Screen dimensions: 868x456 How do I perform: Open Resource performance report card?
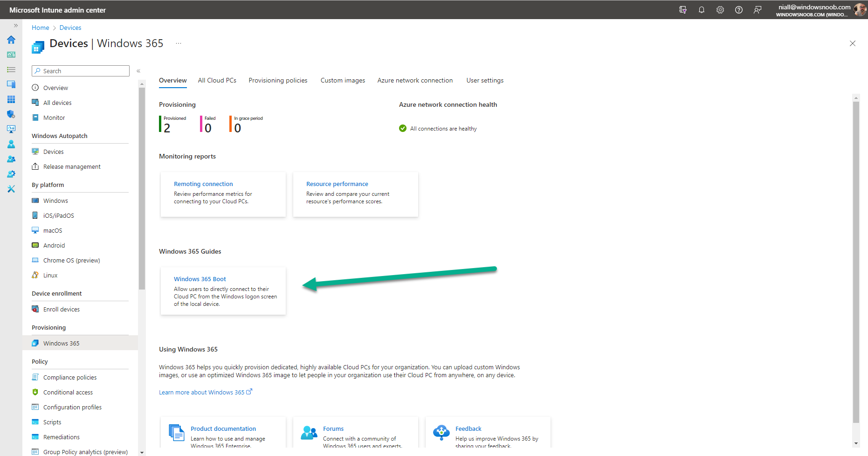click(x=356, y=194)
